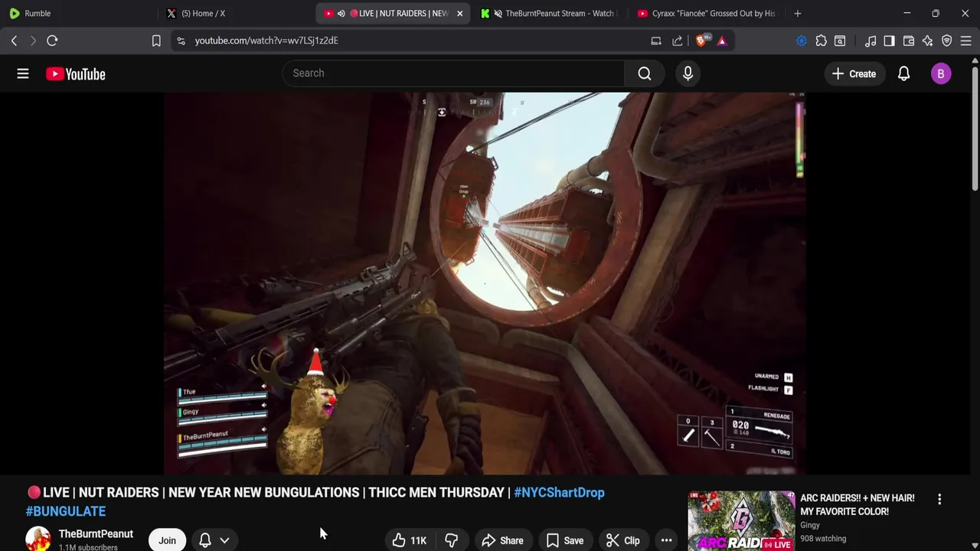Close the LIVE NUT RAIDERS tab
The image size is (980, 551).
tap(459, 13)
